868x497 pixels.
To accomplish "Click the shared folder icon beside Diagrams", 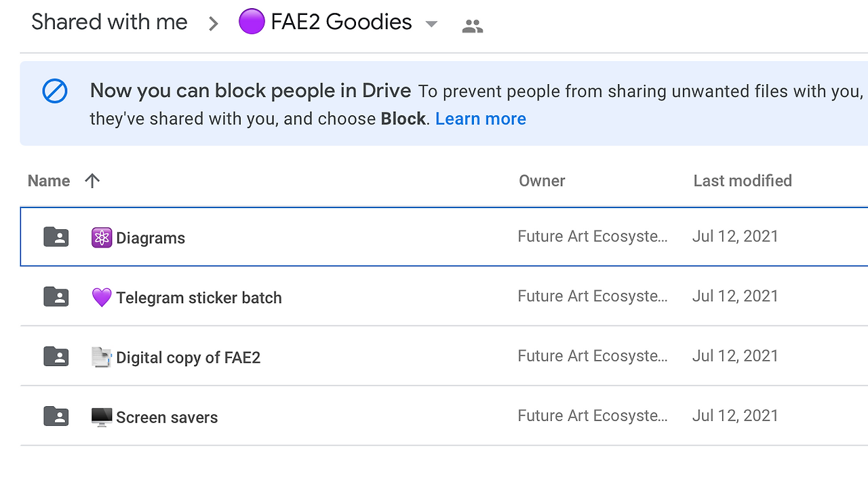I will pos(56,237).
